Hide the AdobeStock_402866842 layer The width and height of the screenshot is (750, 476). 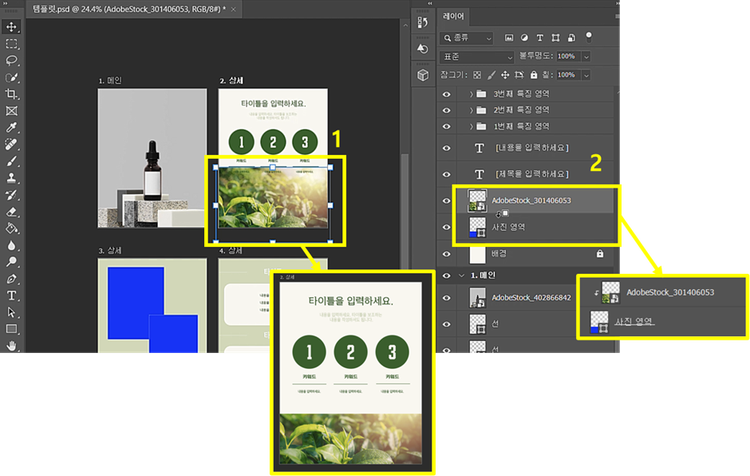tap(446, 298)
